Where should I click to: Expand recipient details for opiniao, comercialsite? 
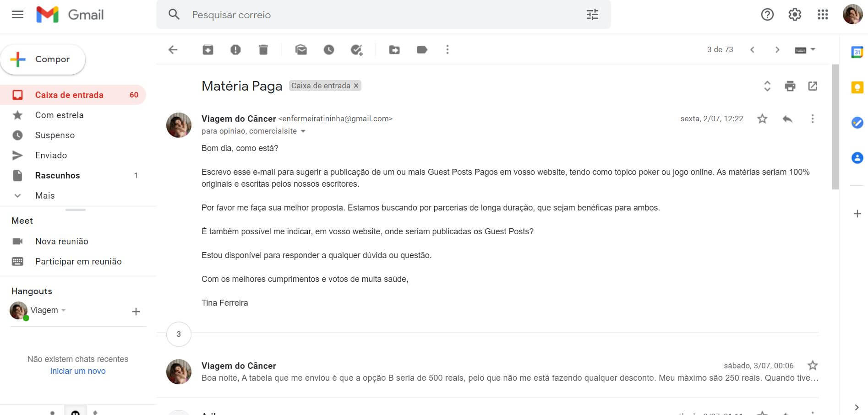(x=303, y=131)
